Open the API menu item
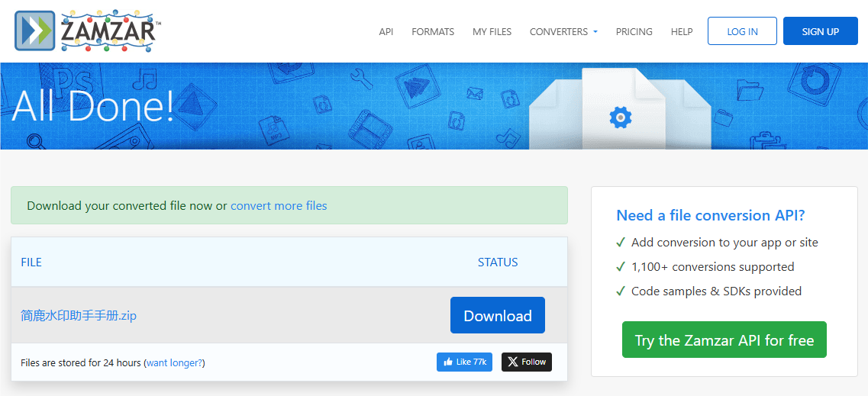Image resolution: width=868 pixels, height=396 pixels. tap(386, 31)
